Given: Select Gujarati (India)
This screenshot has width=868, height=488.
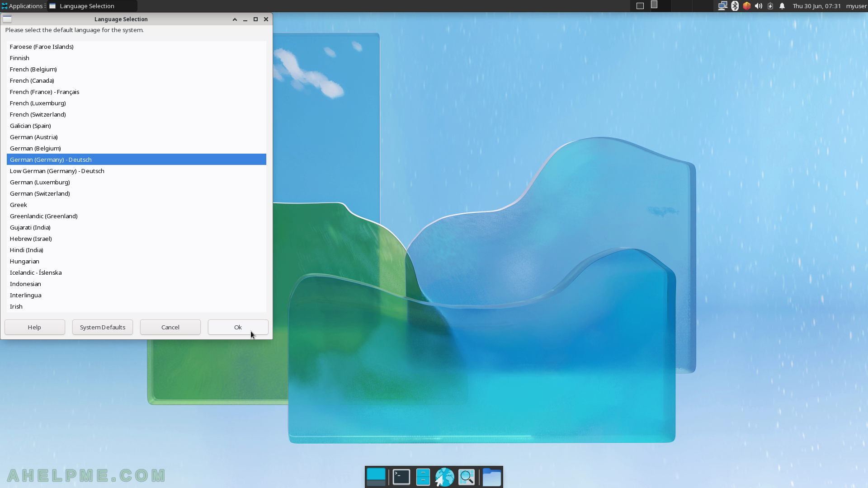Looking at the screenshot, I should point(137,227).
